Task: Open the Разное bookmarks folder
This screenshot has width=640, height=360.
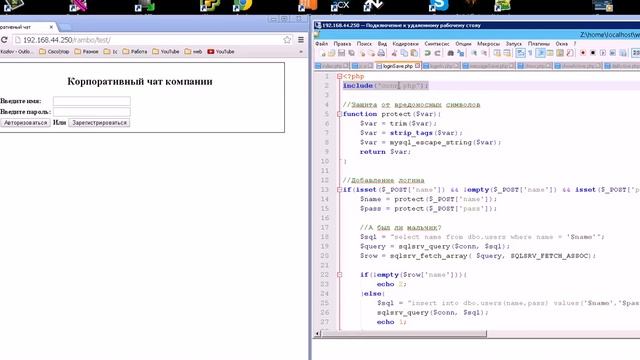Action: (x=86, y=52)
